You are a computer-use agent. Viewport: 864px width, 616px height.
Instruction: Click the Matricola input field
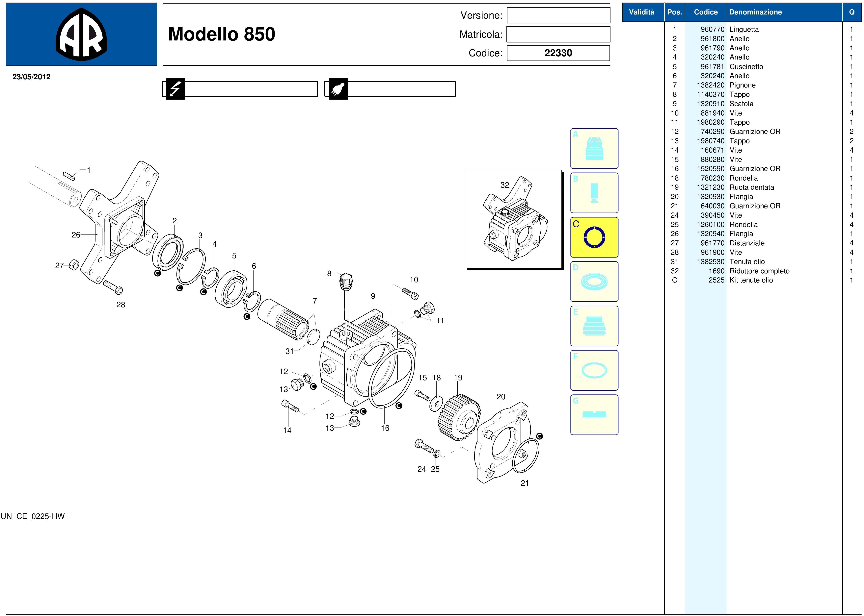[x=558, y=35]
